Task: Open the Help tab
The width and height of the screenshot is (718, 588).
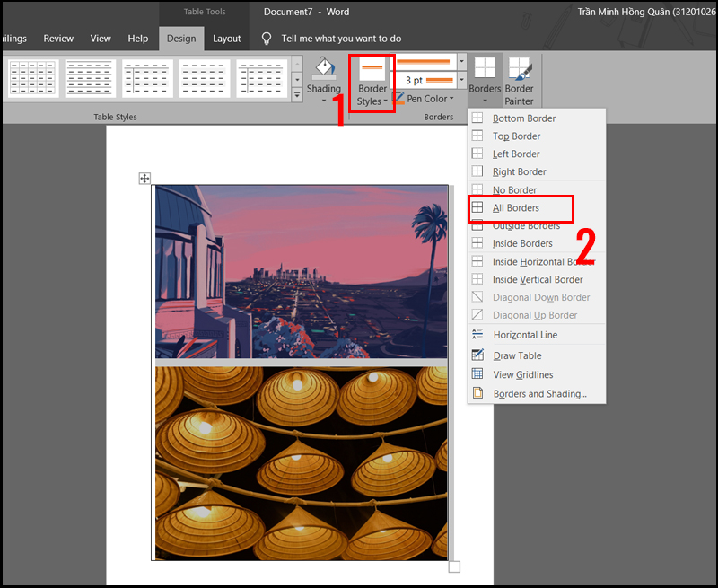Action: tap(138, 39)
